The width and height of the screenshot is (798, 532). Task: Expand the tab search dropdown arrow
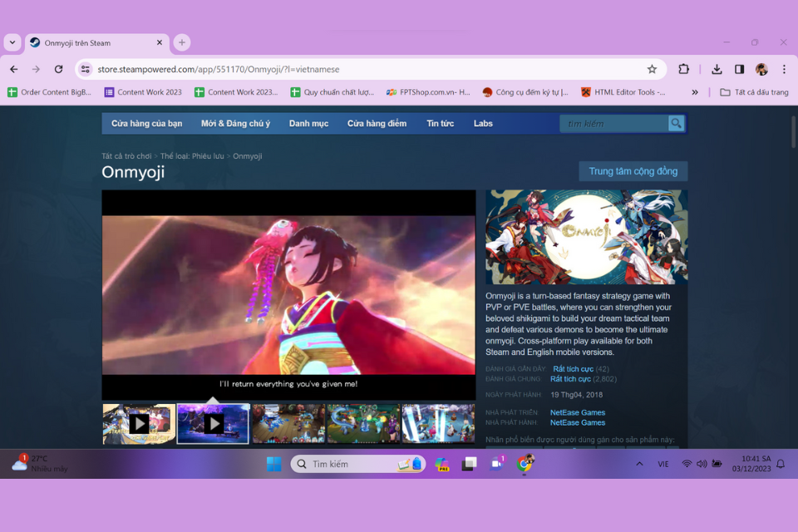(12, 42)
